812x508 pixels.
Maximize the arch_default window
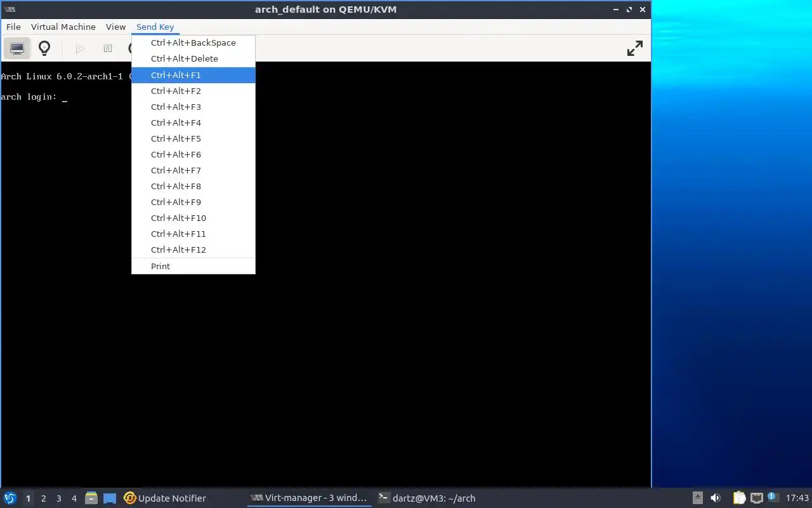pyautogui.click(x=629, y=10)
